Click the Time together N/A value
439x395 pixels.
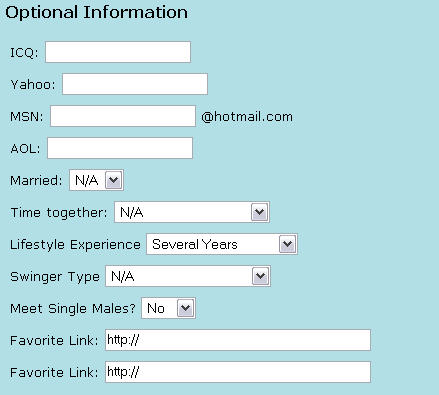(132, 212)
